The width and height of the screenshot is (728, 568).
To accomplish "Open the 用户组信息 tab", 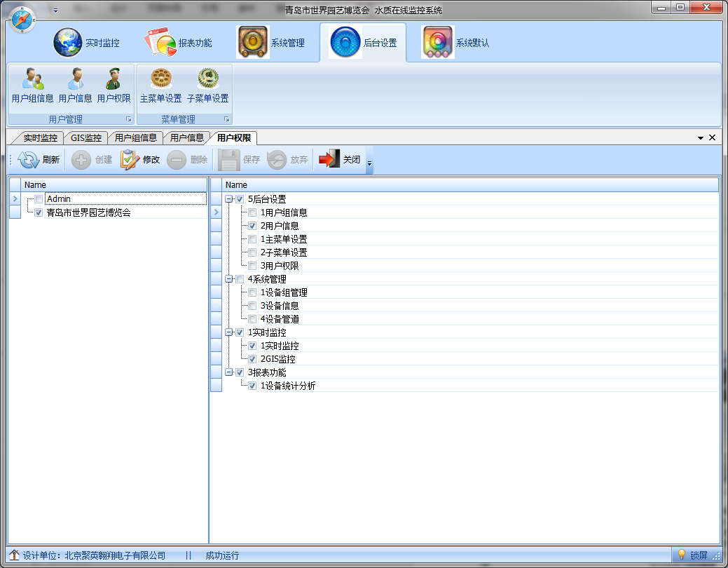I will (136, 137).
